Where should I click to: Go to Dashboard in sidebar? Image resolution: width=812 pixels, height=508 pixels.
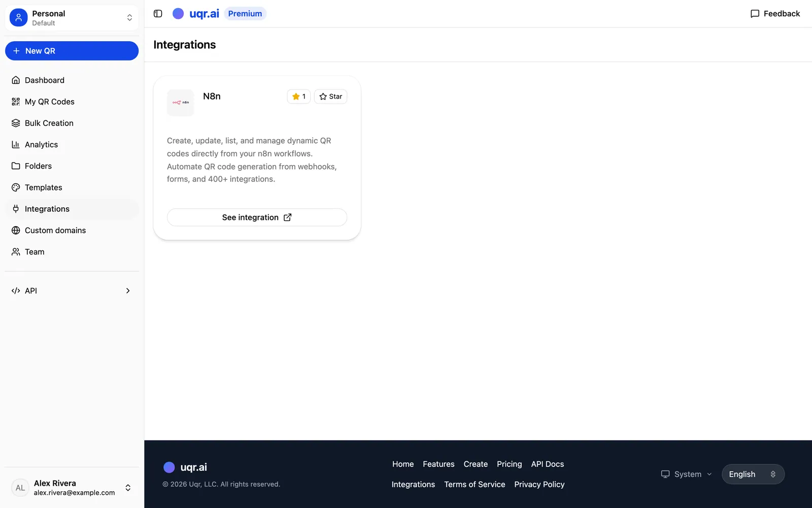[x=72, y=80]
